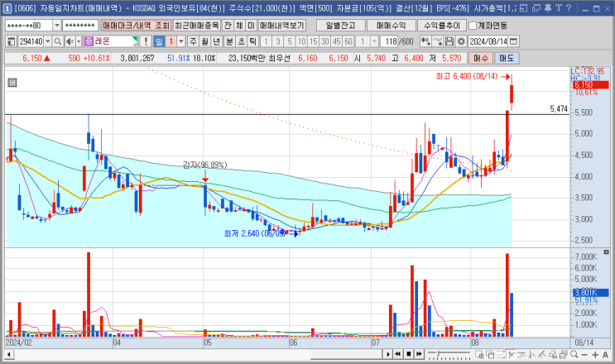
Task: Click the red 매수 buy button
Action: click(x=480, y=58)
